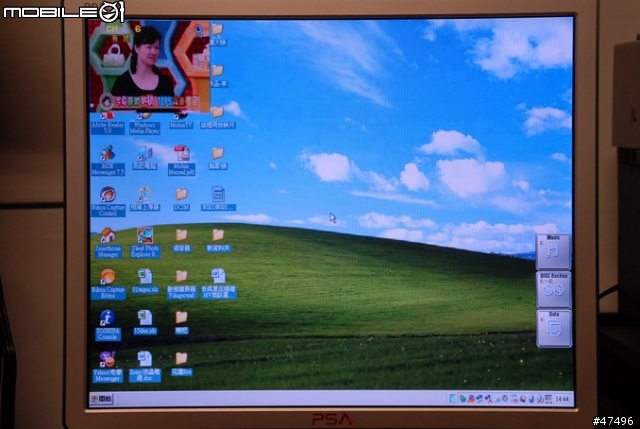This screenshot has height=429, width=640.
Task: Click the red-X tray icon
Action: 488,398
